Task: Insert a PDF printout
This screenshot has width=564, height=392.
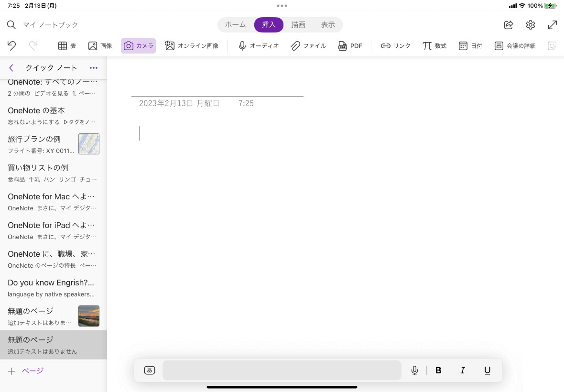Action: point(350,46)
